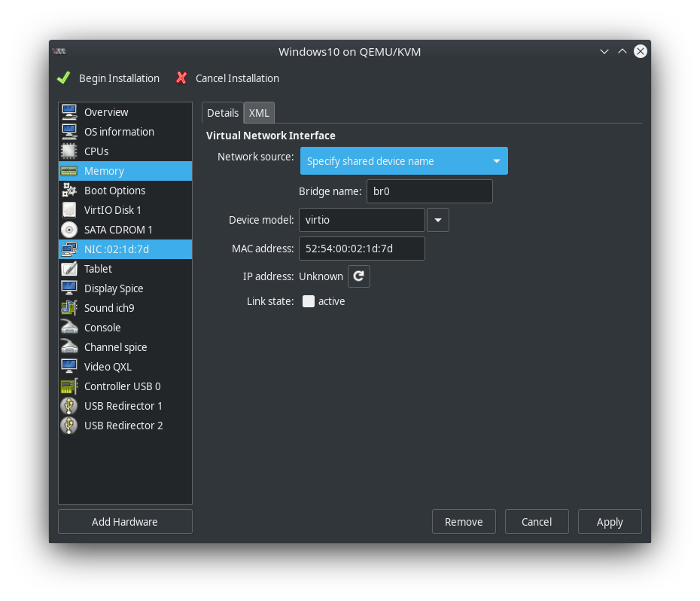Open the Network source dropdown
The image size is (700, 601).
[x=404, y=161]
